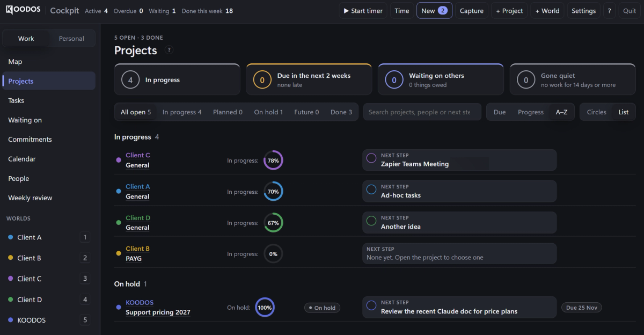Click the + World button
Screen dimensions: 644x335
[x=547, y=11]
